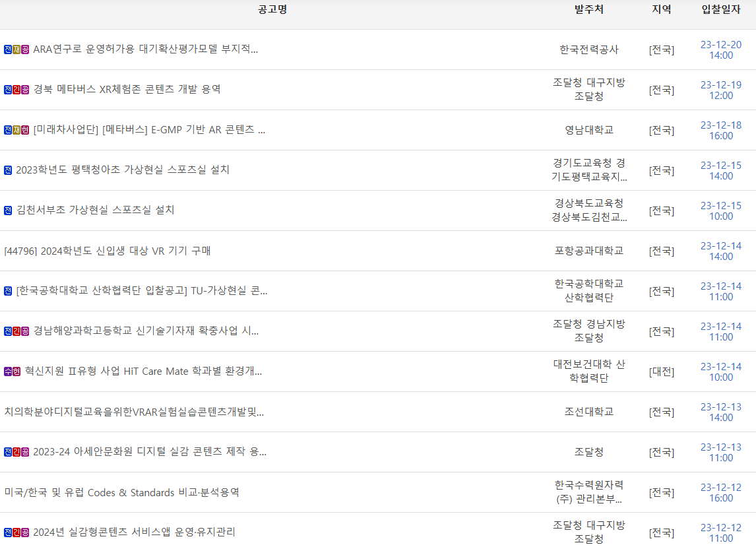Click the bid date 23-12-12 11:00

coord(721,533)
